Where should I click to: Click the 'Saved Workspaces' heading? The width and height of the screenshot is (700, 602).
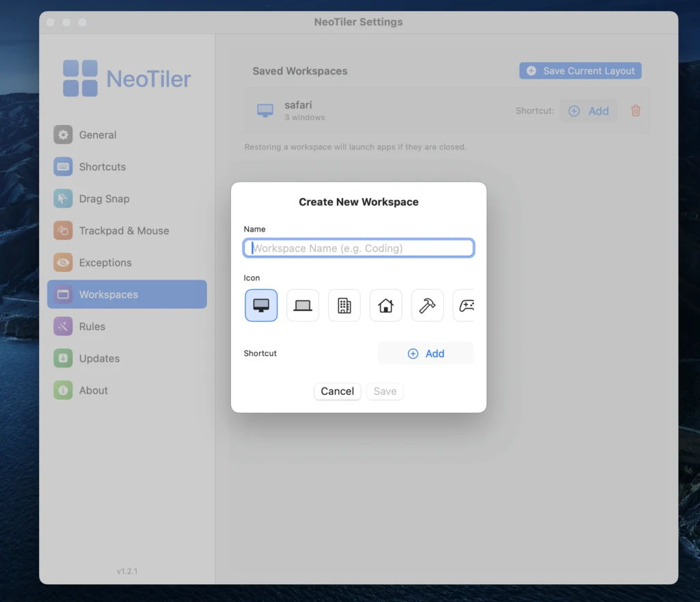(x=300, y=71)
